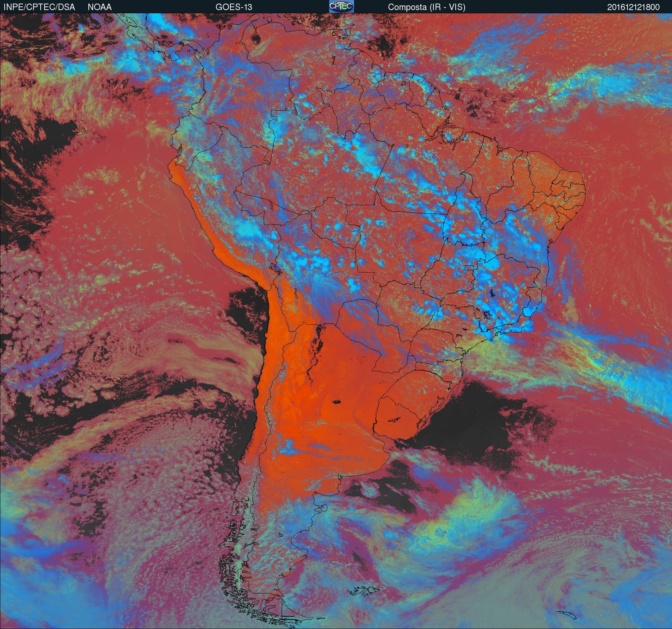Click the NOAA label in header

[x=100, y=7]
